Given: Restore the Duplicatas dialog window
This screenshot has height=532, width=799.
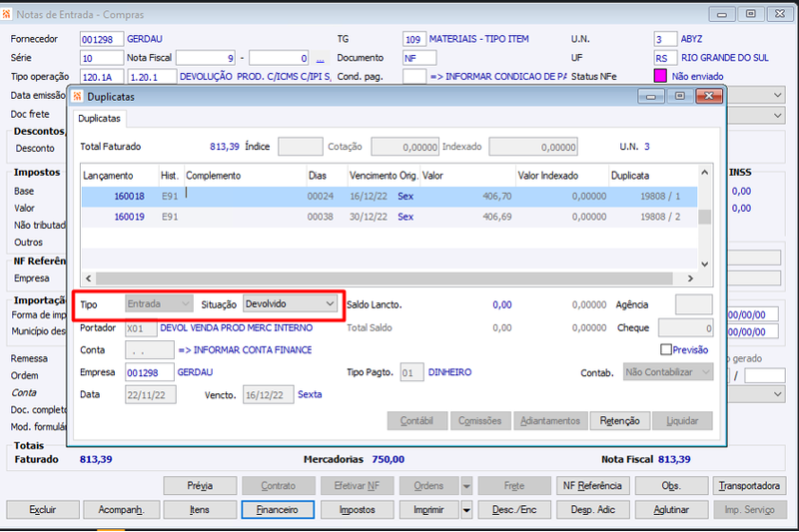Looking at the screenshot, I should (x=679, y=96).
